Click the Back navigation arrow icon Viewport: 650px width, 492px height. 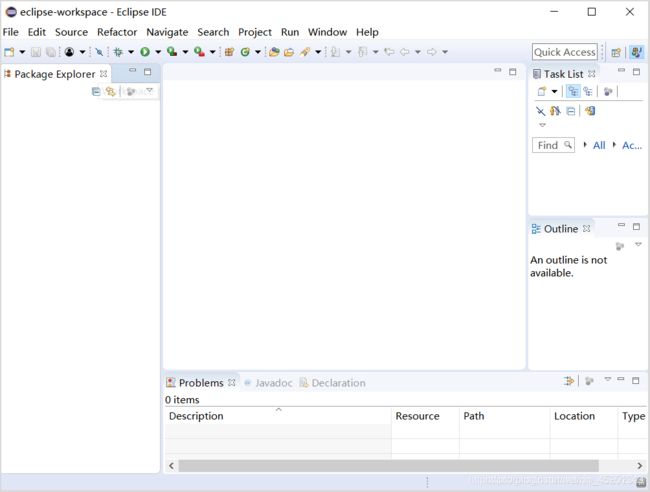point(405,52)
